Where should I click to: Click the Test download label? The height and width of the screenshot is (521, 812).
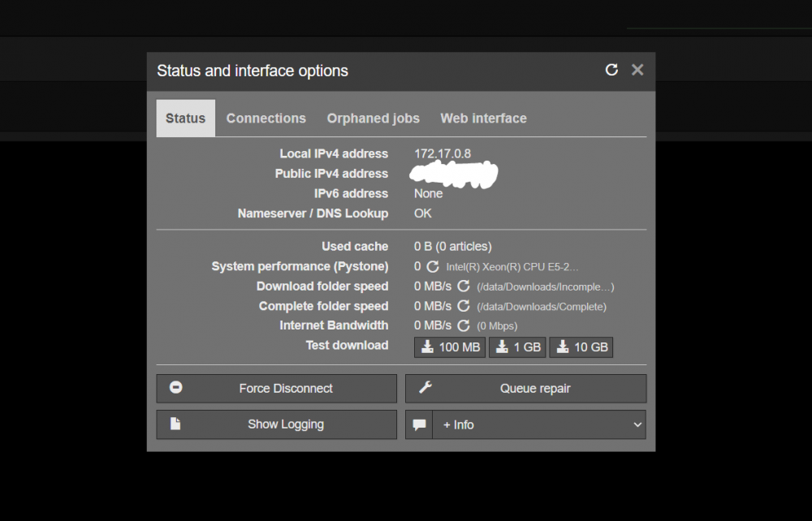tap(347, 345)
